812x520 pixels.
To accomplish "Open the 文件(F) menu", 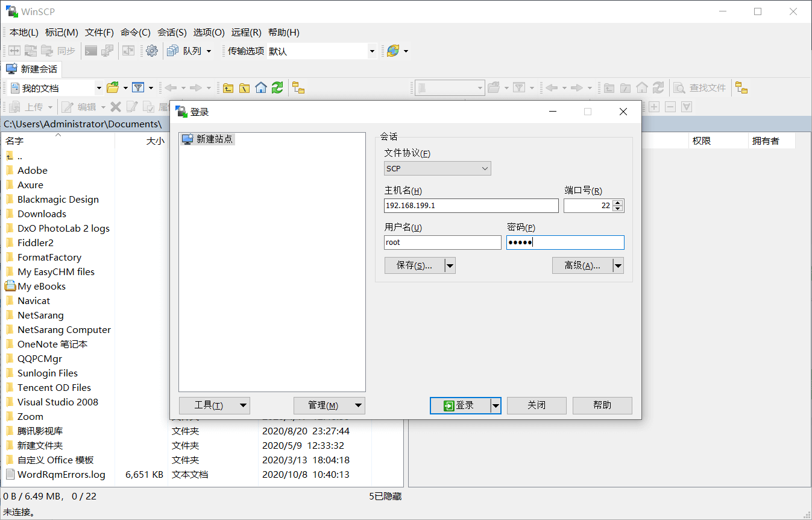I will (x=99, y=33).
